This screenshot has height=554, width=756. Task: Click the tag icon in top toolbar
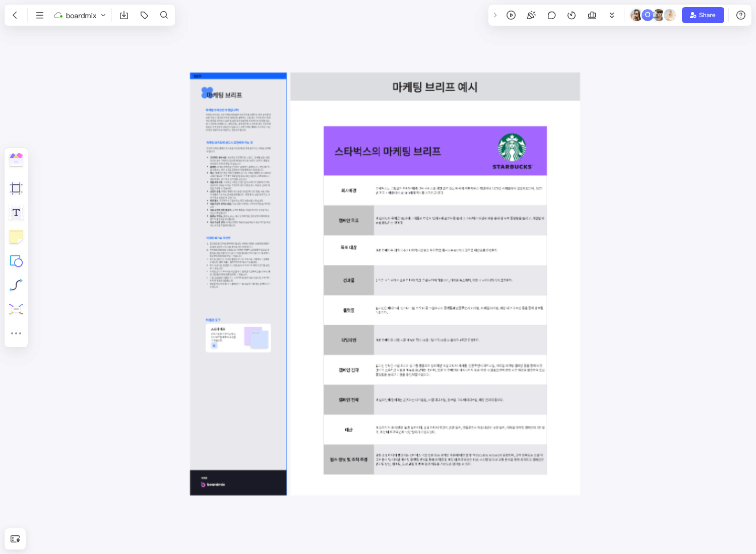[x=144, y=15]
